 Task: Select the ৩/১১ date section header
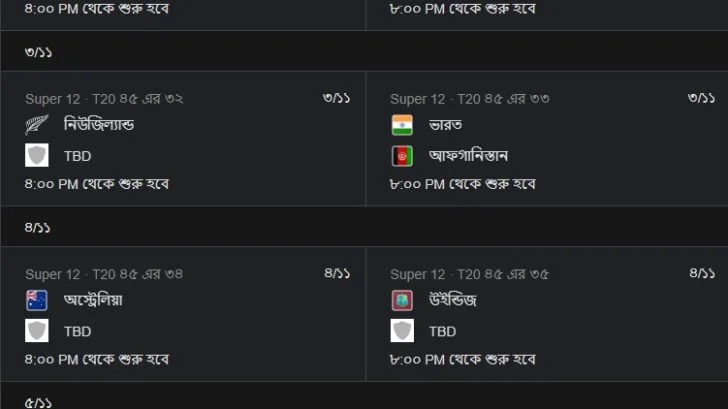364,51
